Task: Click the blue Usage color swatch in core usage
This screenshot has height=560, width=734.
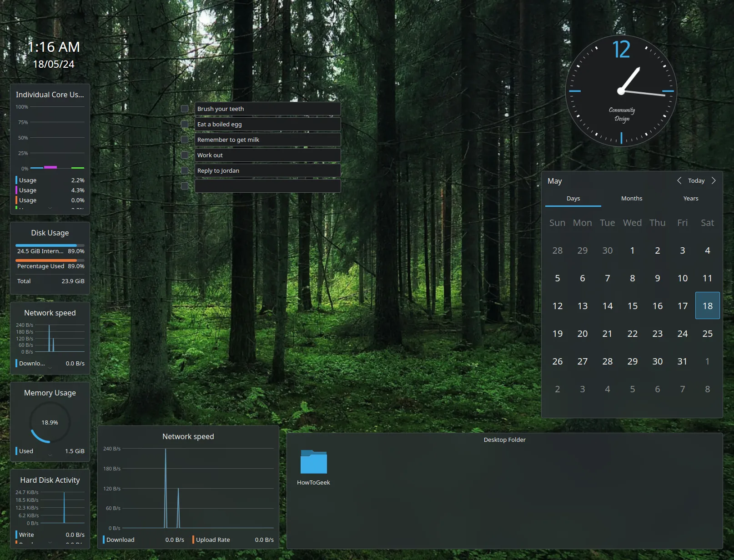Action: pyautogui.click(x=16, y=180)
